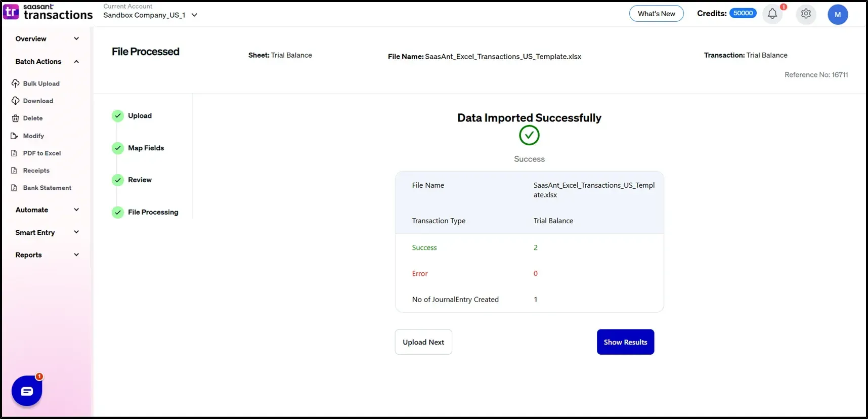
Task: Expand the Reports section chevron
Action: [76, 255]
